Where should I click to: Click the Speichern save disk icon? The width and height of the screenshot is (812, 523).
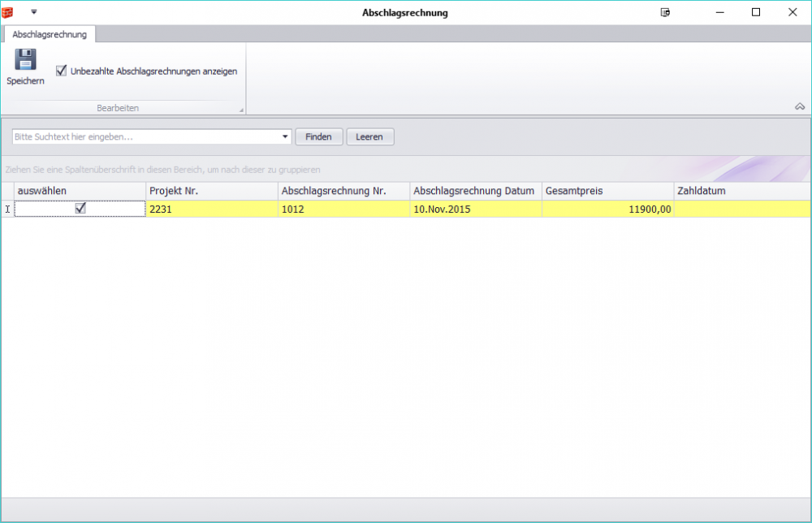(x=25, y=60)
